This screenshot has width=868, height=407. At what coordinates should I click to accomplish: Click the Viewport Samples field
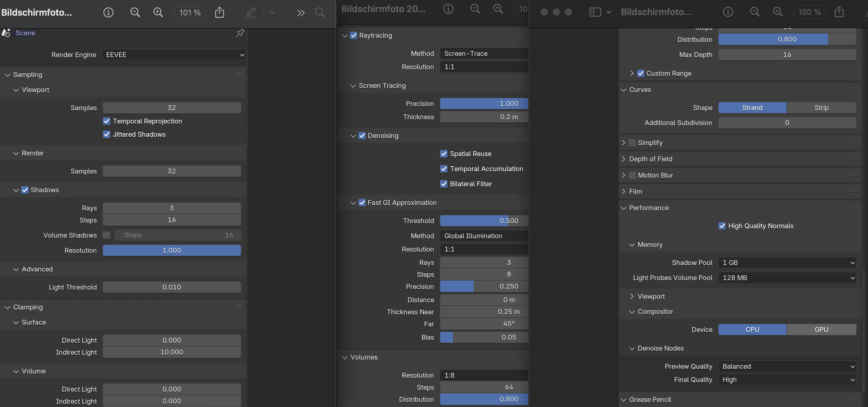(x=172, y=108)
